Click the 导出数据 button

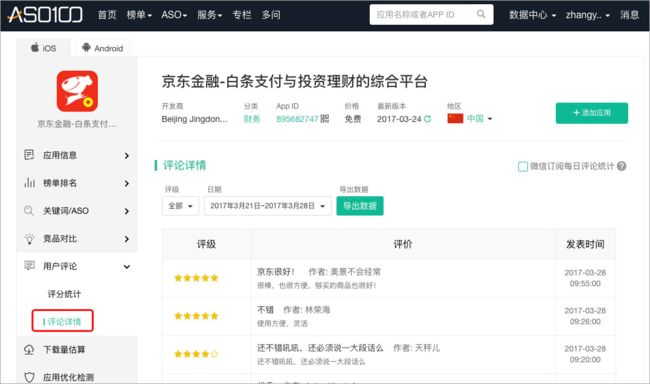tap(360, 206)
